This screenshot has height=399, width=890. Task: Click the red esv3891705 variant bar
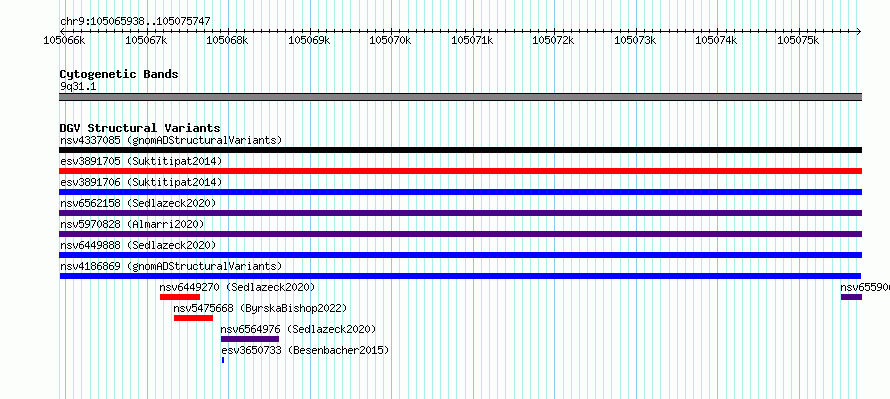(460, 171)
